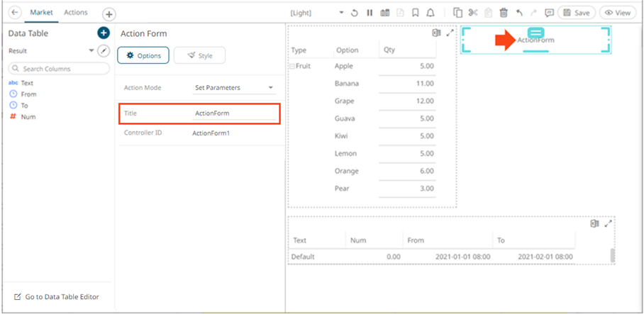Switch to the Style settings tab
This screenshot has height=314, width=644.
tap(199, 55)
